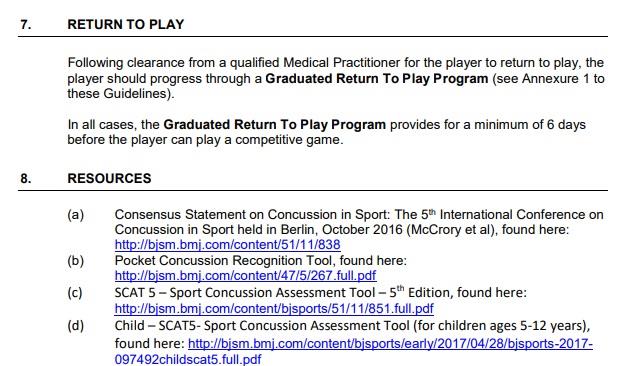The width and height of the screenshot is (634, 366).
Task: Click the section number 7.
Action: click(25, 24)
